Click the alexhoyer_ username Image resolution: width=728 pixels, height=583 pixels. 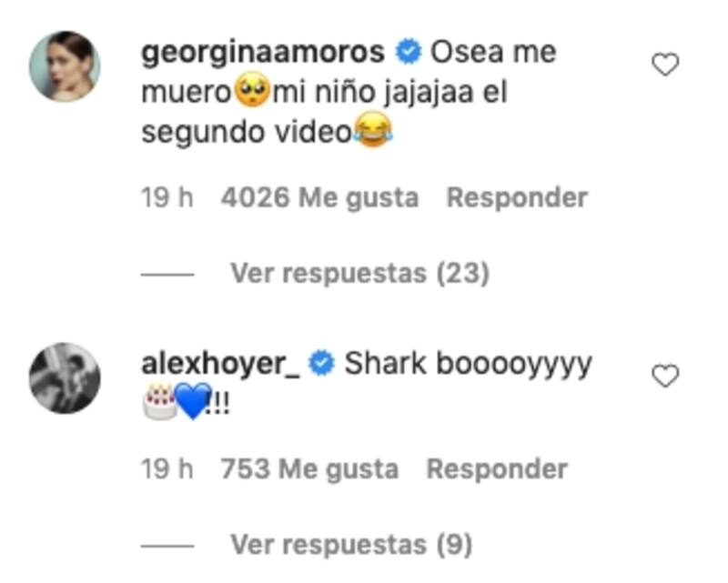(220, 365)
